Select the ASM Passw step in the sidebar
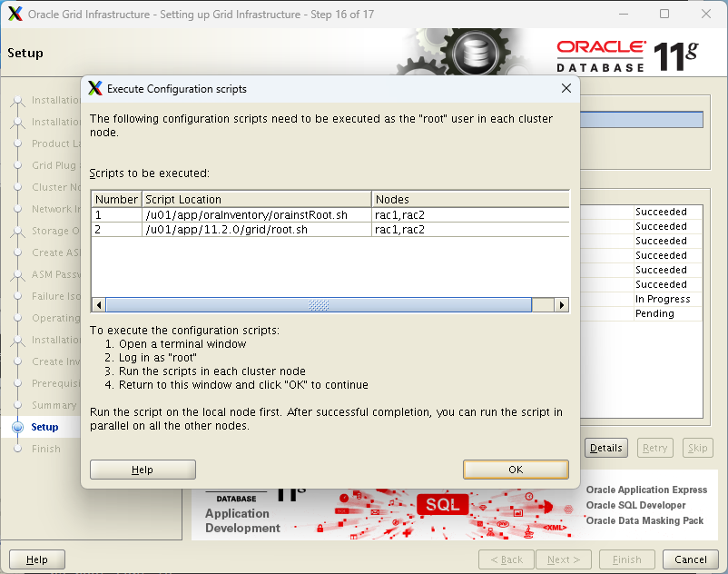 click(x=55, y=274)
